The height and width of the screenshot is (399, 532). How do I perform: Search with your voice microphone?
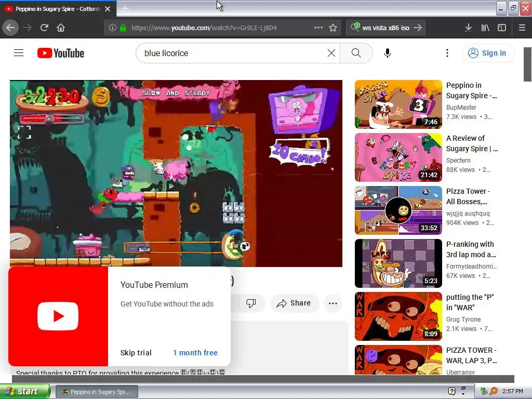388,53
